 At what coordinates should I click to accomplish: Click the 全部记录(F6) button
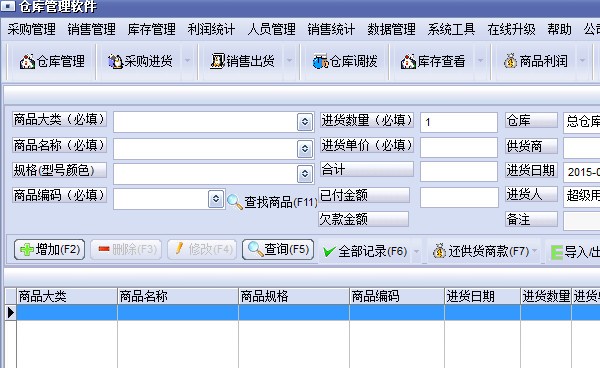365,251
